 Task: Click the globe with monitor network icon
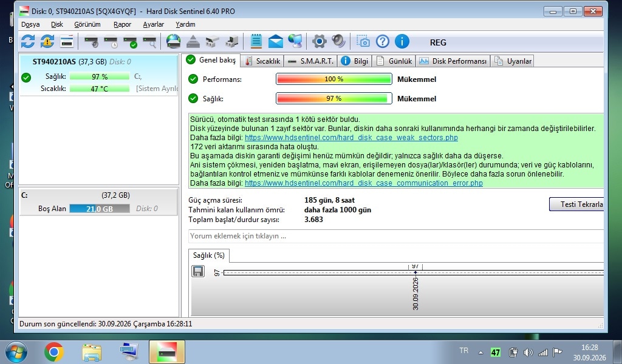pyautogui.click(x=295, y=41)
